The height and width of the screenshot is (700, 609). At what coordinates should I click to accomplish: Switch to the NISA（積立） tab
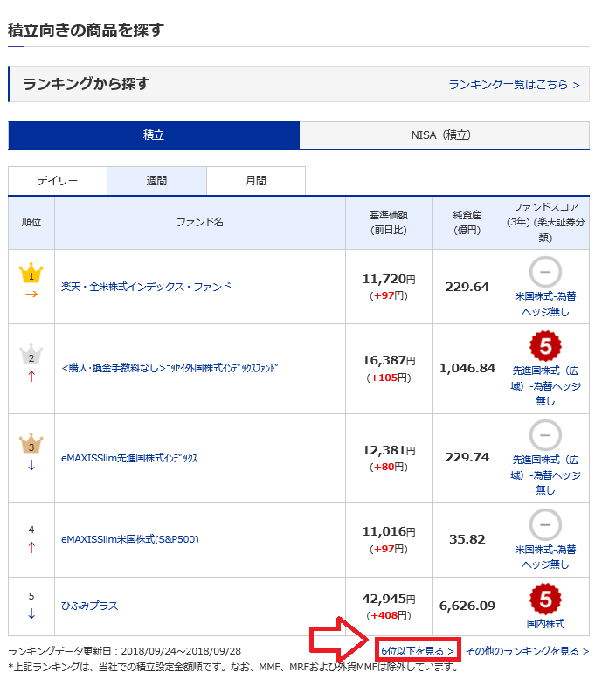(x=444, y=135)
